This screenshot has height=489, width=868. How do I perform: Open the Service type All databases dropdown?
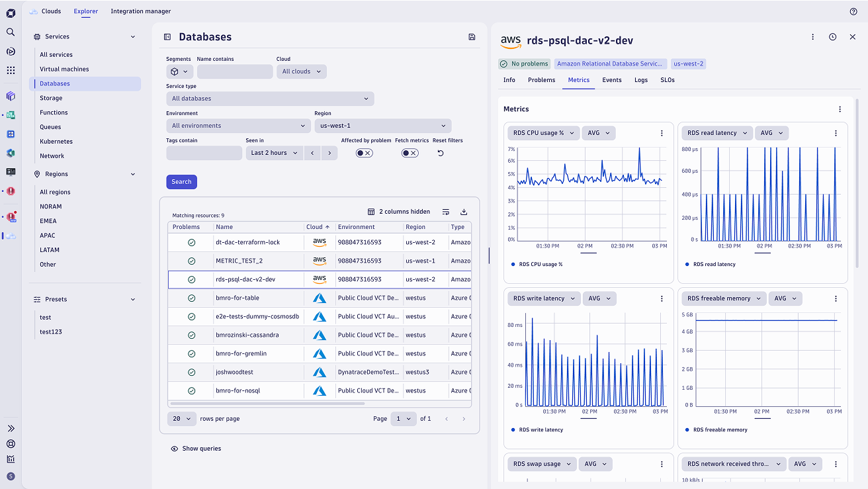(270, 99)
